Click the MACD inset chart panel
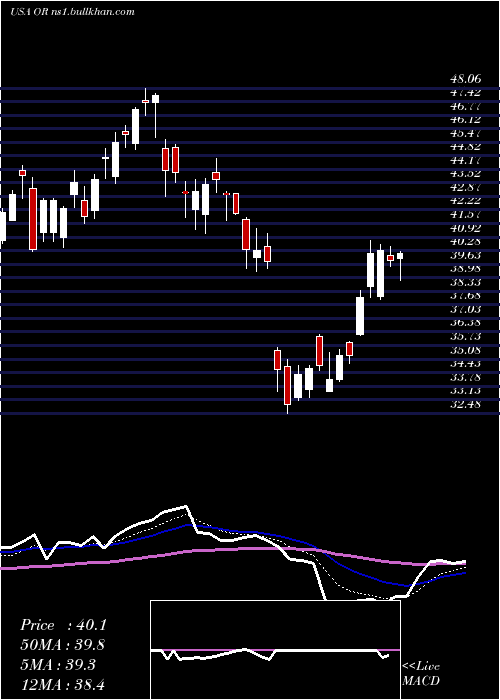 275,650
